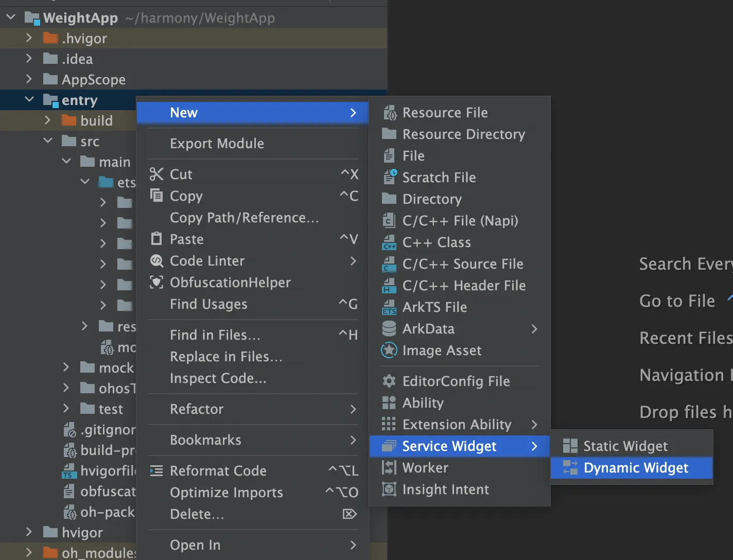This screenshot has height=560, width=733.
Task: Click the Static Widget icon
Action: (570, 446)
